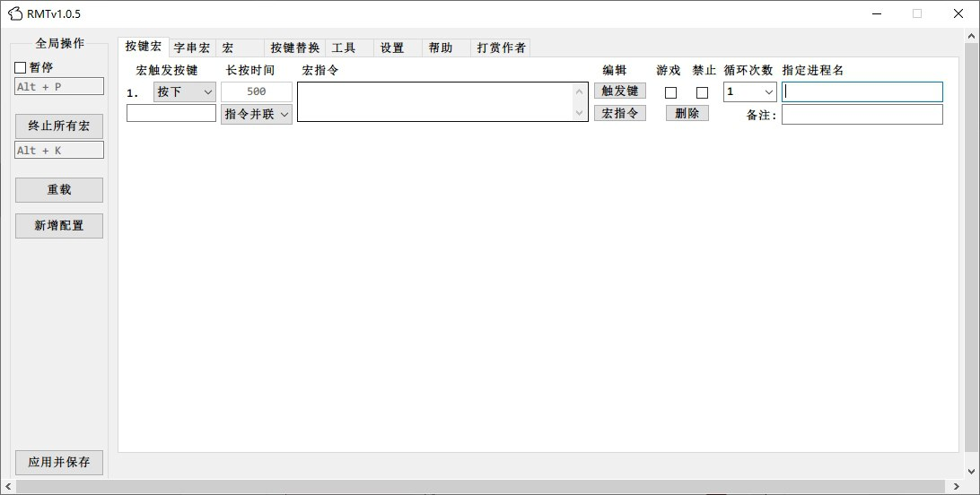Viewport: 980px width, 495px height.
Task: Open the 循环次数 combo box
Action: tap(750, 91)
